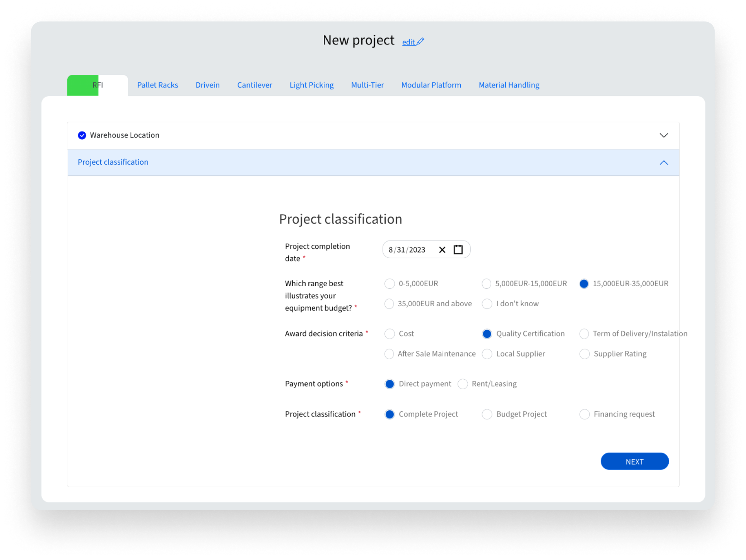Click the Project classification accordion header
746x560 pixels.
373,162
